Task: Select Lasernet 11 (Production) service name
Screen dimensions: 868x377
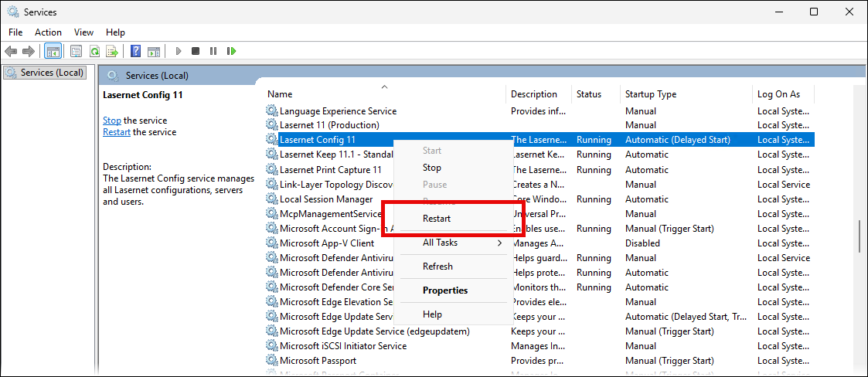Action: pyautogui.click(x=329, y=125)
